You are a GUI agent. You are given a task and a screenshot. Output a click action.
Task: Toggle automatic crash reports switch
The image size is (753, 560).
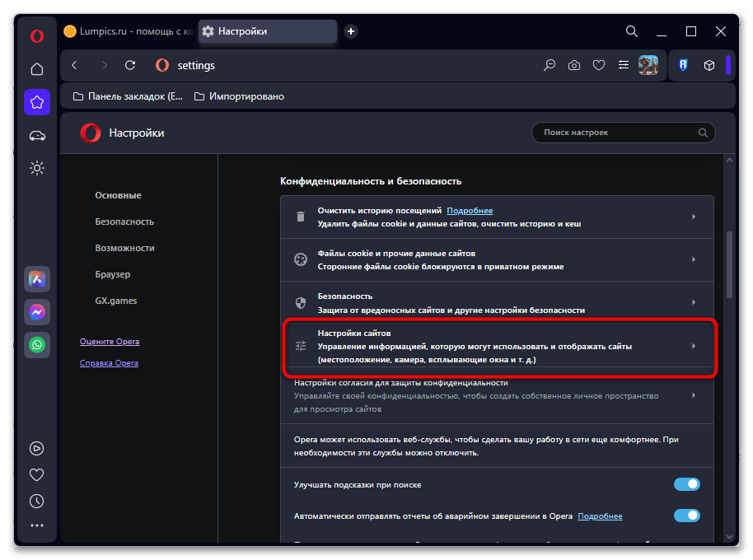point(687,516)
